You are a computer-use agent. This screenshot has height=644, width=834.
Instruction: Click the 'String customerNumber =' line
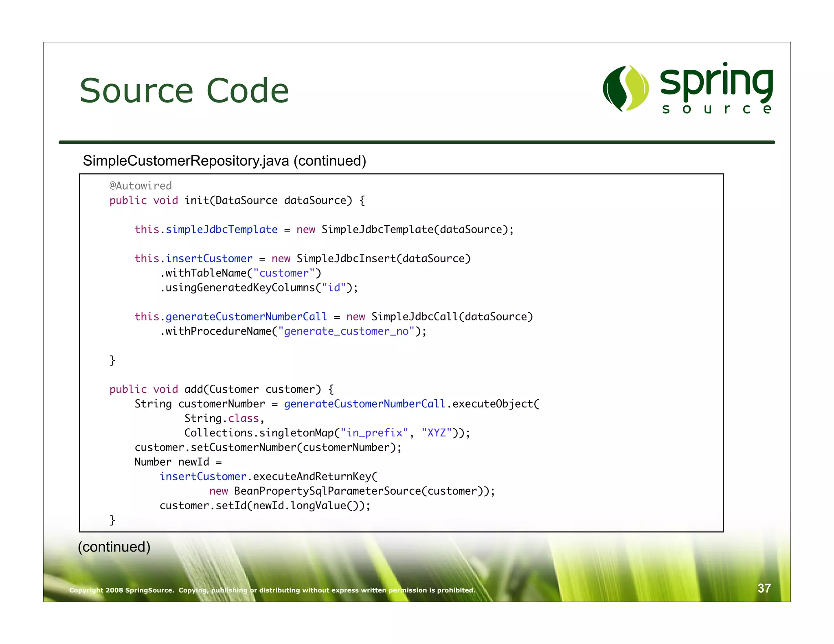click(337, 404)
